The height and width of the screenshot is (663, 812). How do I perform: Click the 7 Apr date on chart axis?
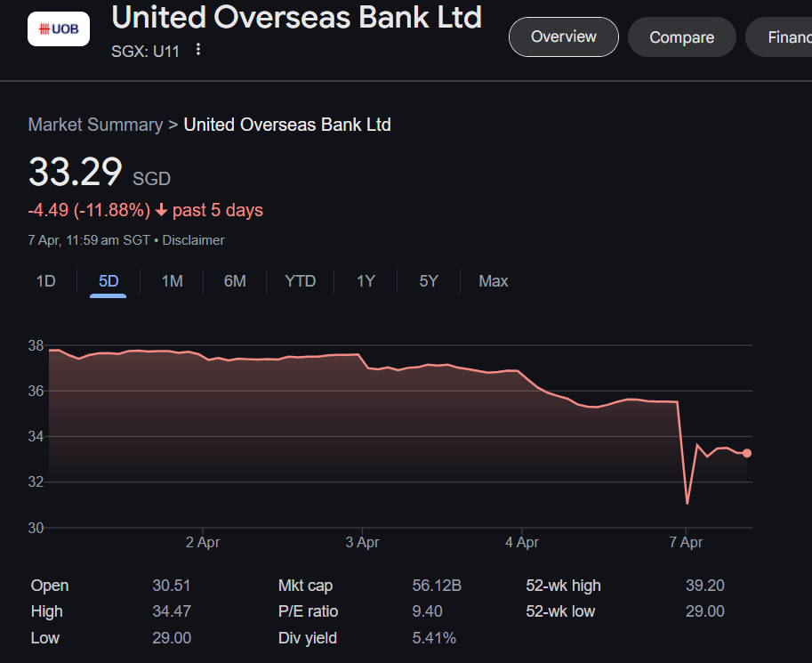click(x=686, y=542)
